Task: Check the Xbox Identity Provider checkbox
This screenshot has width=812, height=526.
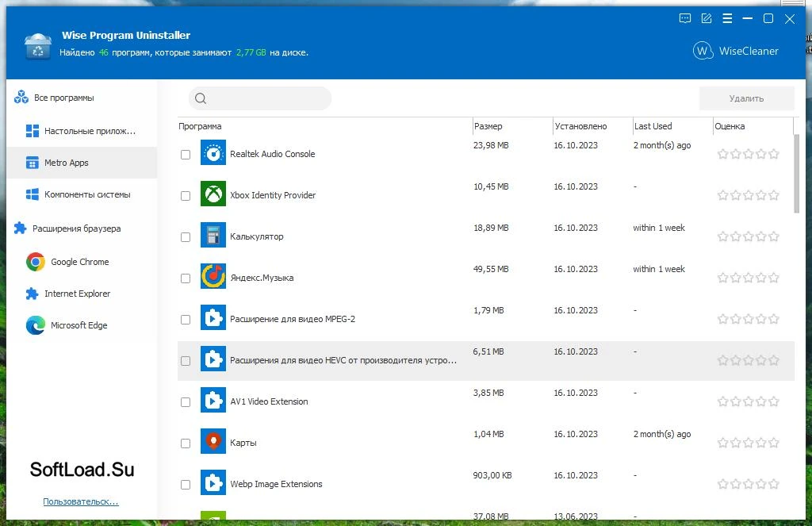Action: pos(186,196)
